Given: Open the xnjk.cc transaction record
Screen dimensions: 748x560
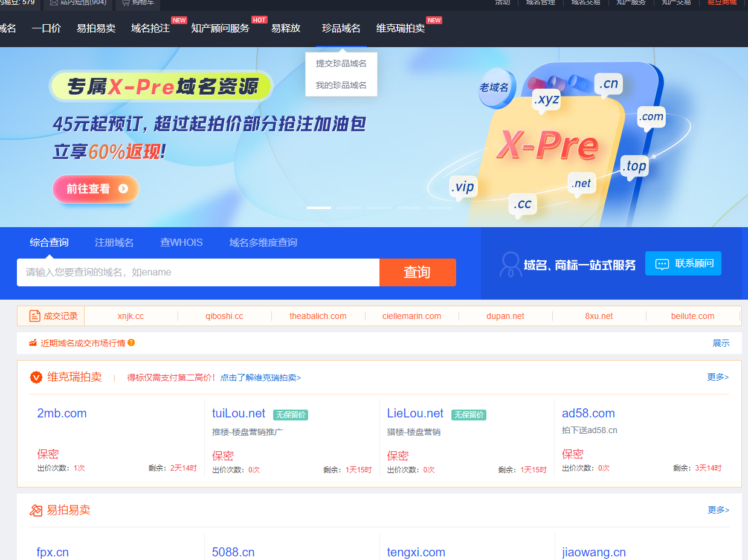Looking at the screenshot, I should tap(131, 316).
